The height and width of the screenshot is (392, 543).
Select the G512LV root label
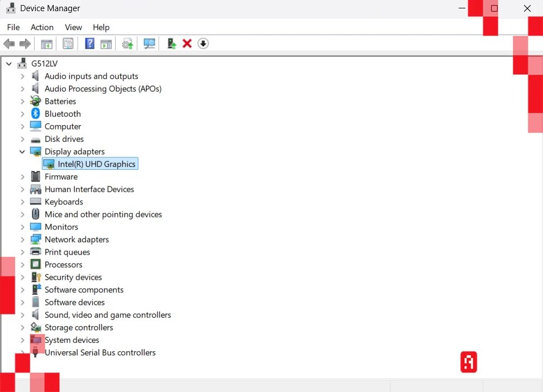(44, 64)
